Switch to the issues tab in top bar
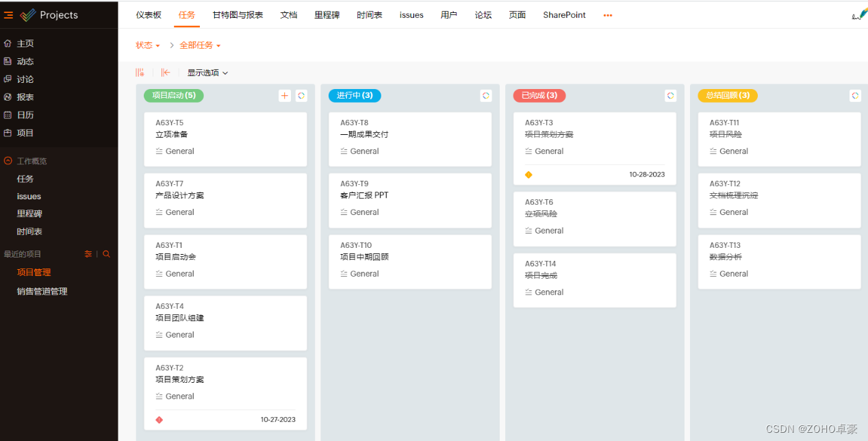The width and height of the screenshot is (868, 441). pos(411,15)
